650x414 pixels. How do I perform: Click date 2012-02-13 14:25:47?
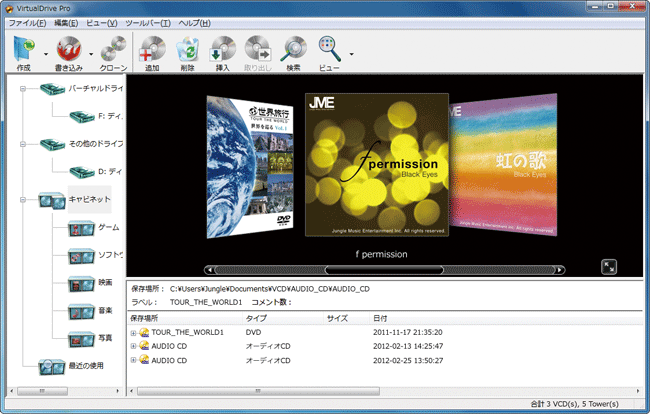click(408, 346)
